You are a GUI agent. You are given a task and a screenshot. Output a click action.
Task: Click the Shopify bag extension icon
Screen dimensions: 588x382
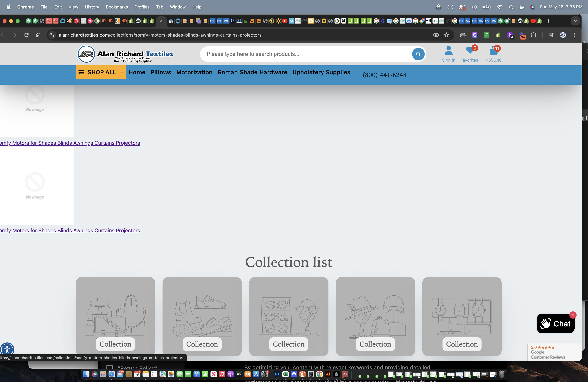coord(498,35)
